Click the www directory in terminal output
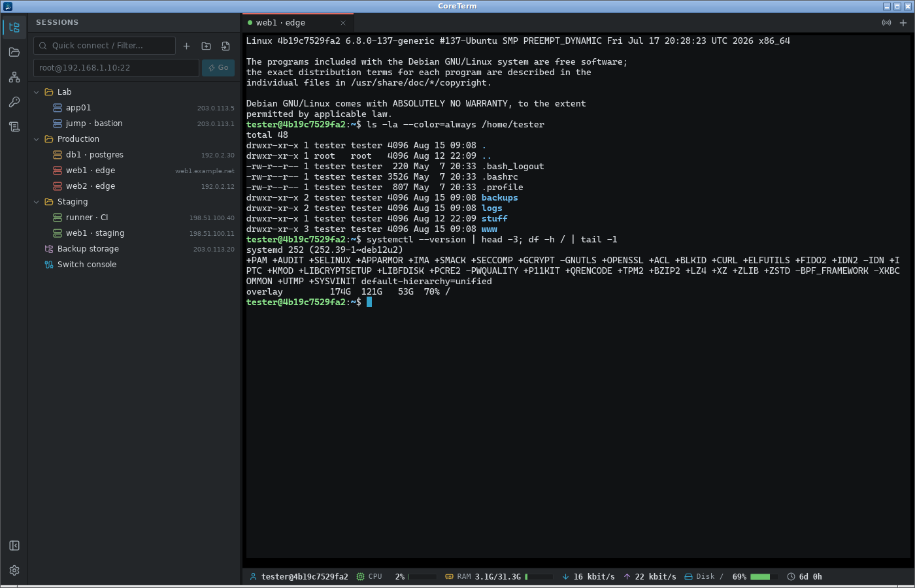Image resolution: width=915 pixels, height=588 pixels. (490, 229)
